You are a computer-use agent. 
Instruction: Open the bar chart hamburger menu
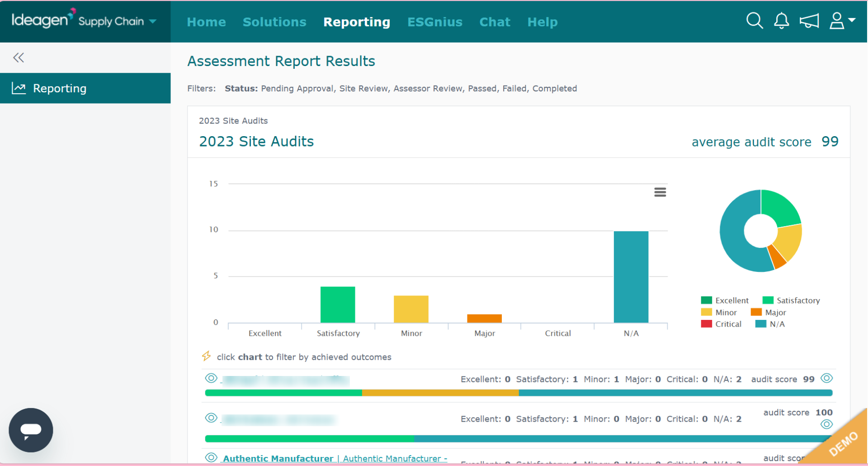click(x=660, y=192)
